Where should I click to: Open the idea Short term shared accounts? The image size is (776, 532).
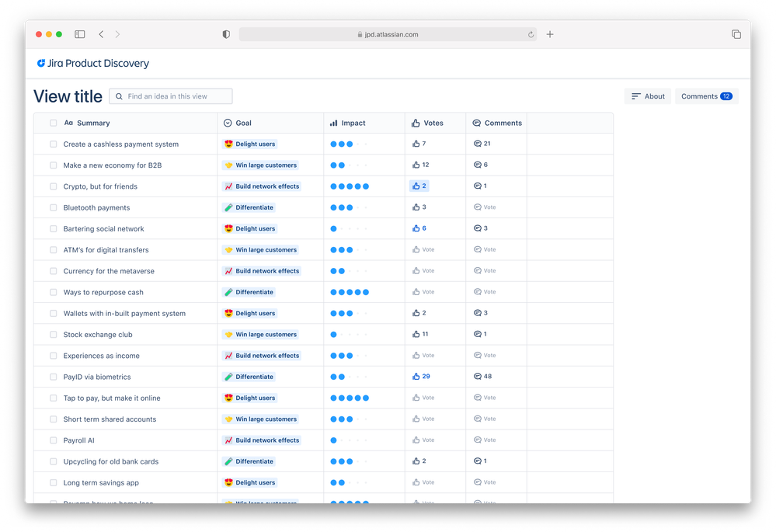pyautogui.click(x=110, y=419)
